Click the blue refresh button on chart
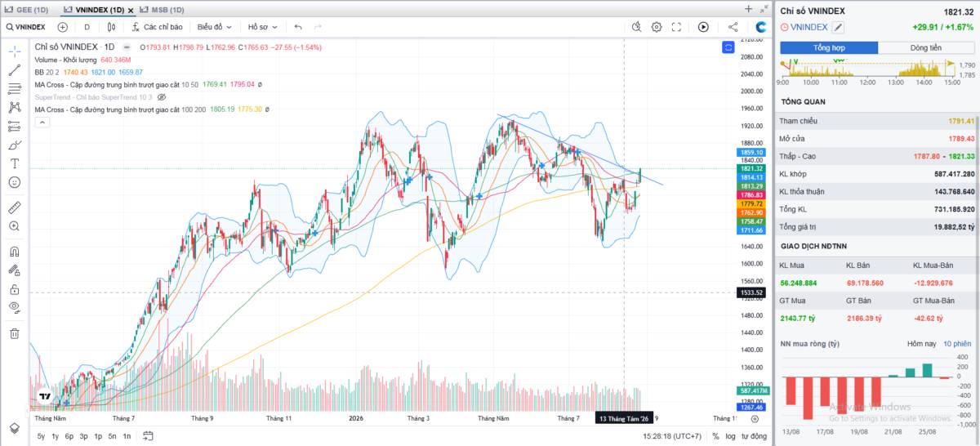980x446 pixels. 728,47
